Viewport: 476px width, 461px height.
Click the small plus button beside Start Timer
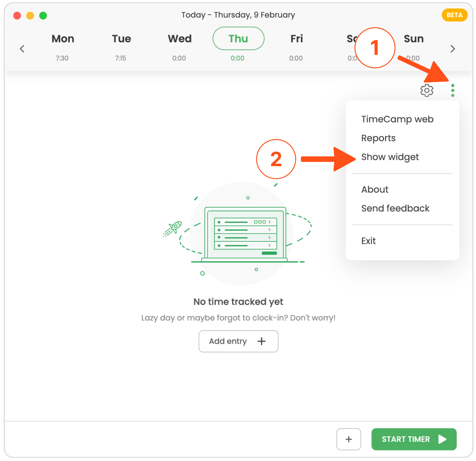point(348,439)
